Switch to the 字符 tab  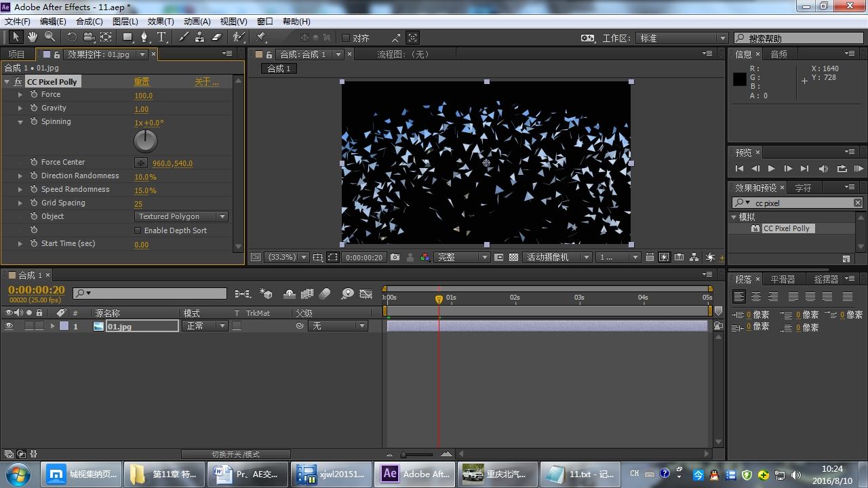coord(803,188)
